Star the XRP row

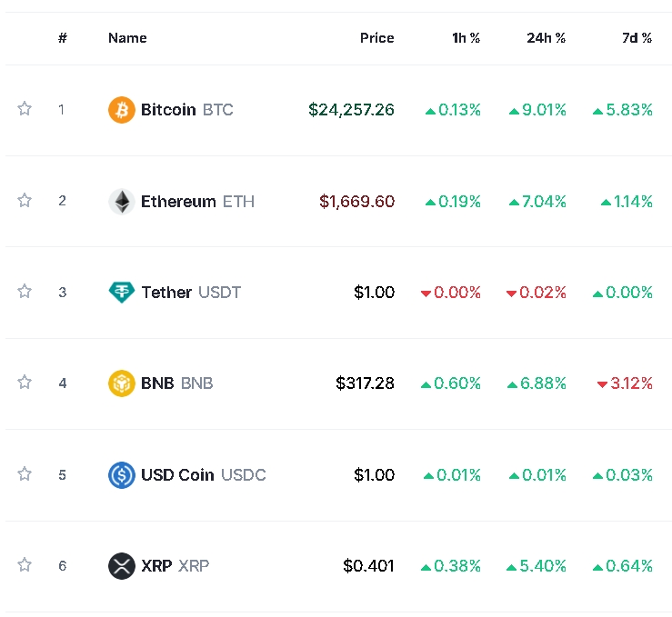point(25,564)
